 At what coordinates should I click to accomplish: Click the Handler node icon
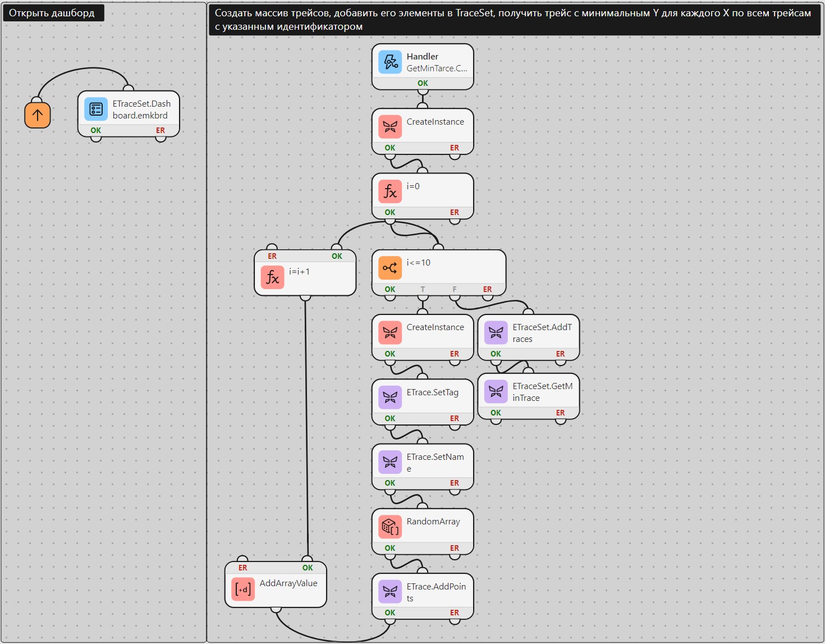[x=390, y=62]
